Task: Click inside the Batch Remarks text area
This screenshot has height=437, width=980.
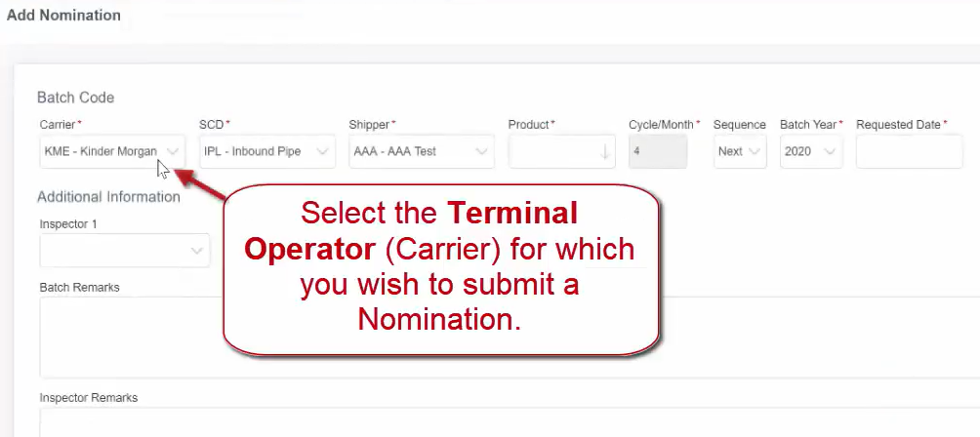Action: pos(127,337)
